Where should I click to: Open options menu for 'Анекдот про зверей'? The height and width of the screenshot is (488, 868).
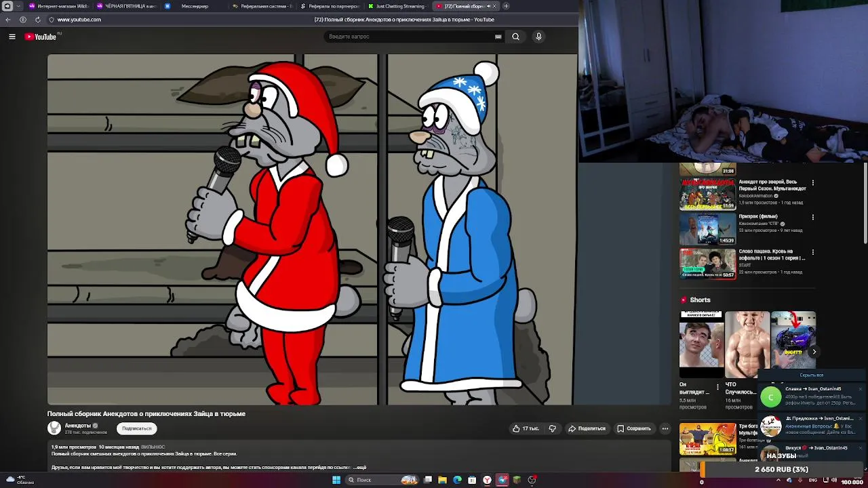click(x=812, y=182)
